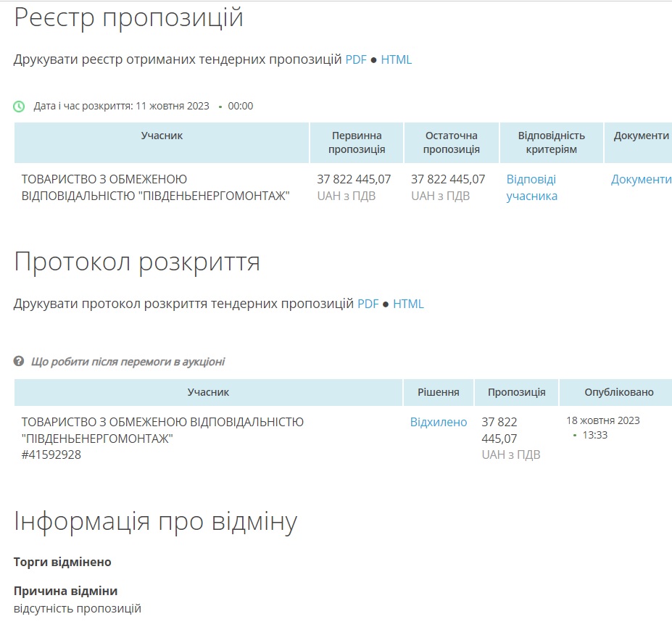Click the green clock icon by disclosure date
672x627 pixels.
[x=19, y=107]
